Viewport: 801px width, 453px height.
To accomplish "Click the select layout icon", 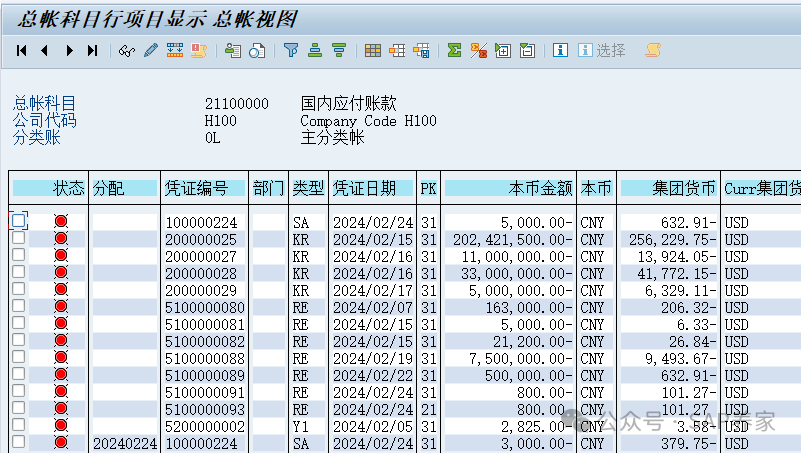I will pyautogui.click(x=397, y=51).
